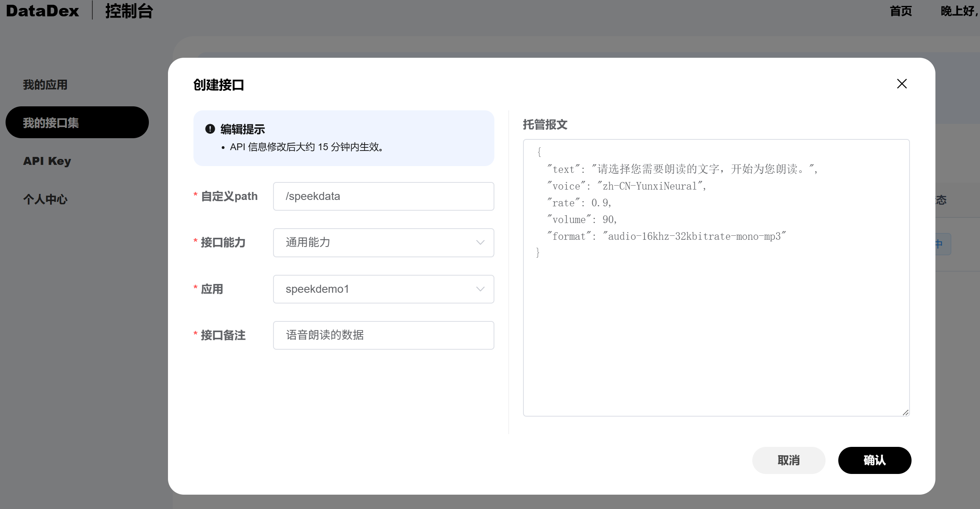This screenshot has height=509, width=980.
Task: Click the textarea resize handle corner
Action: pos(906,413)
